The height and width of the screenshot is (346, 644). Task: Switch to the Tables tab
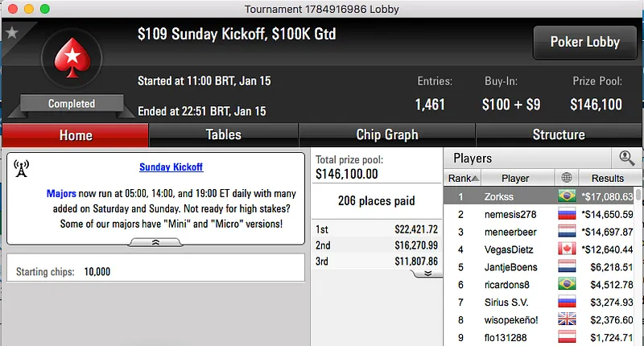tap(224, 134)
